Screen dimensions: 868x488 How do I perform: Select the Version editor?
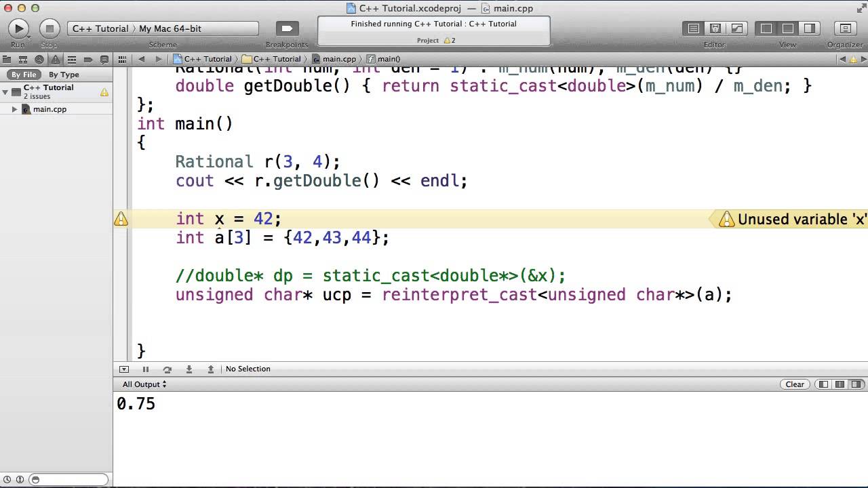click(x=737, y=28)
